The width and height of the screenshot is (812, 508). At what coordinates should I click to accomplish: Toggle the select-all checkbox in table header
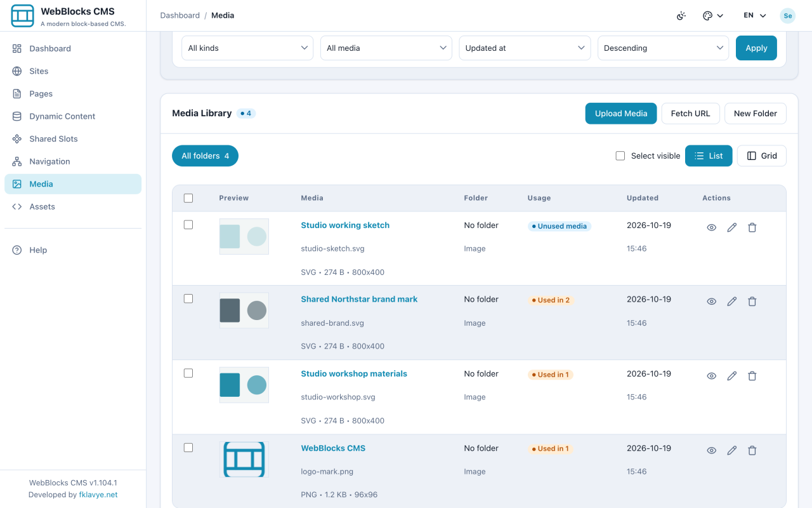(188, 198)
